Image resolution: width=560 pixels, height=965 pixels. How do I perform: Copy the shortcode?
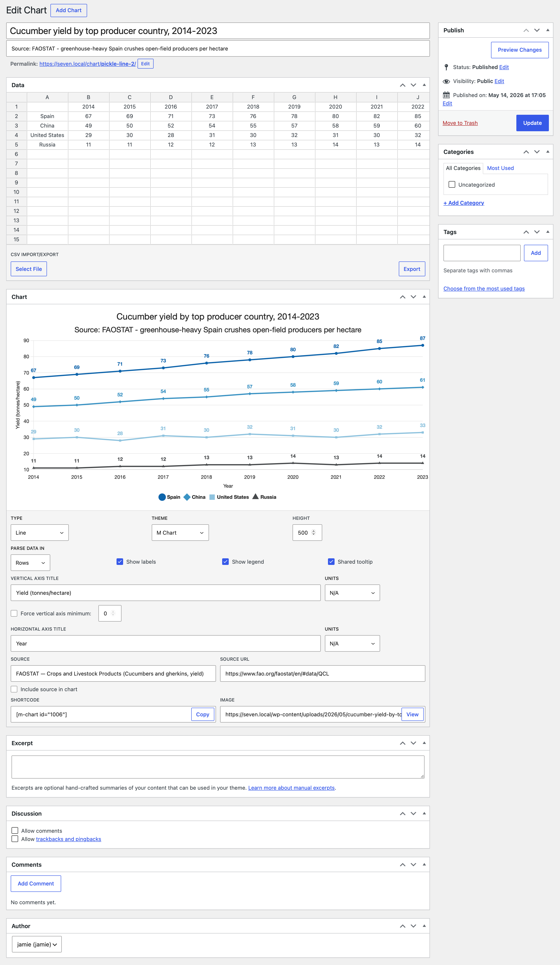pos(203,714)
